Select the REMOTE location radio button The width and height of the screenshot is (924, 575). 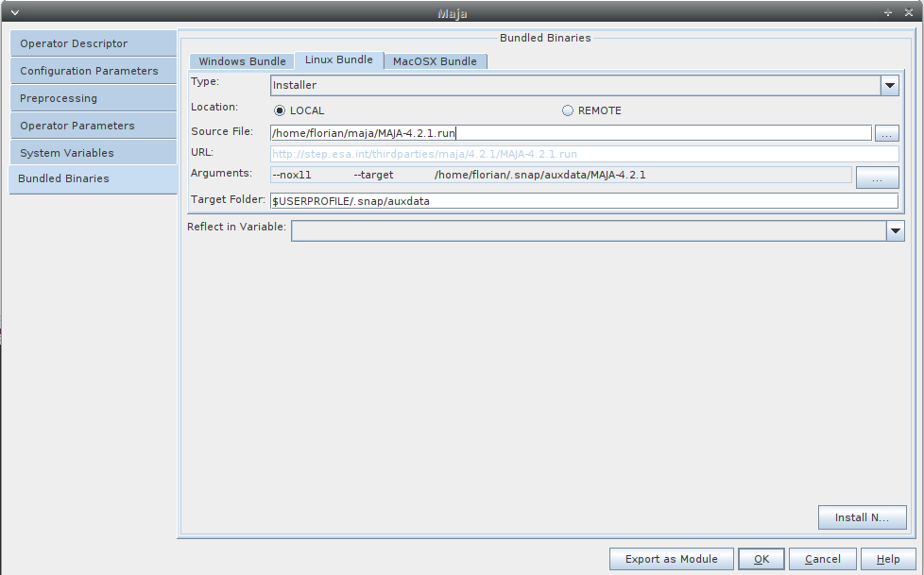(568, 110)
